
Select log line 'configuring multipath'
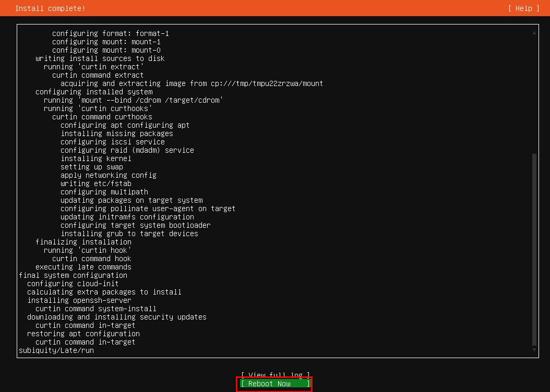pyautogui.click(x=104, y=192)
